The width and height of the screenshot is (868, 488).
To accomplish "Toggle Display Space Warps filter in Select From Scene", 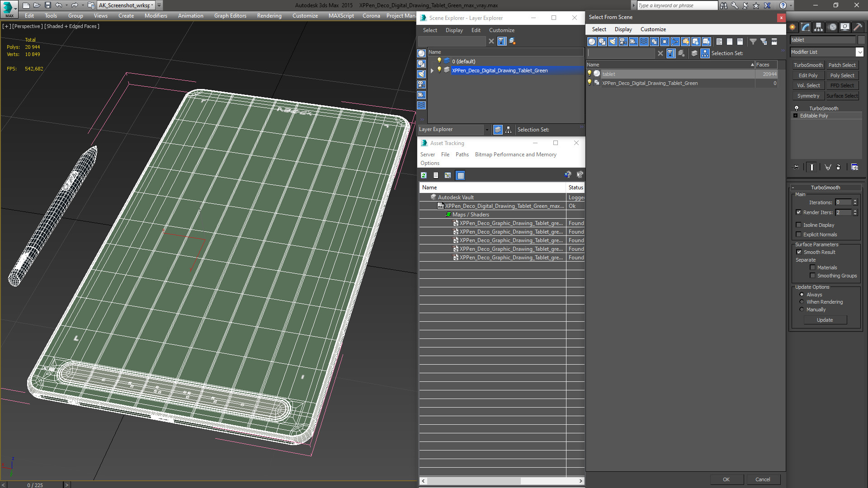I will click(x=643, y=42).
